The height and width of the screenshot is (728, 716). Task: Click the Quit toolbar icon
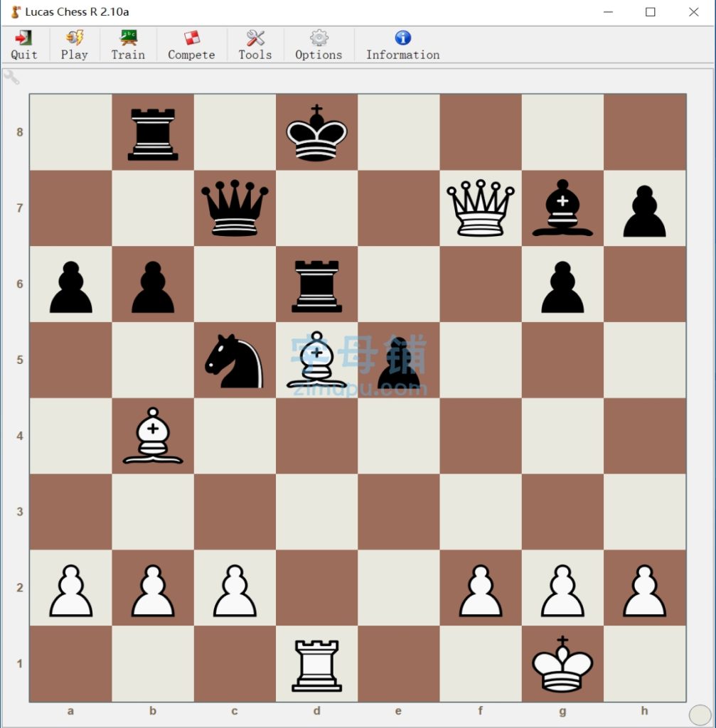(x=23, y=45)
